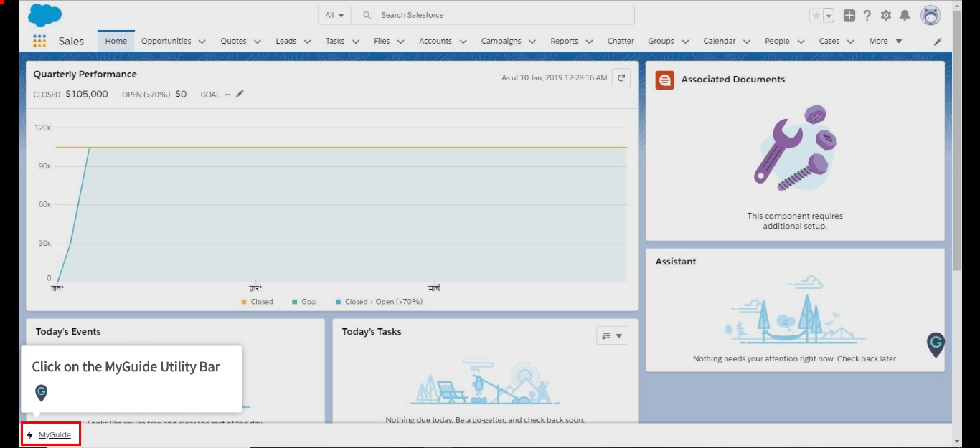Expand the Calendar tab chevron
Viewport: 980px width, 448px height.
[x=746, y=42]
